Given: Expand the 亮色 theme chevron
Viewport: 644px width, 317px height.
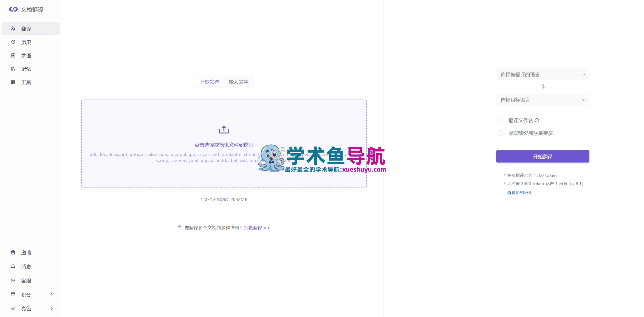Looking at the screenshot, I should (x=52, y=309).
